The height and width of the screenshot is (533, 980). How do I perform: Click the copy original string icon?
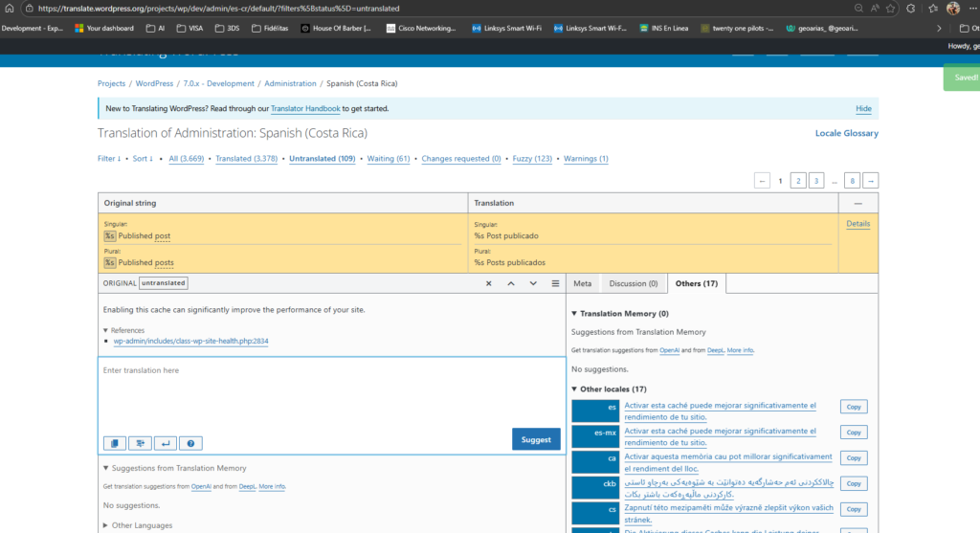point(114,443)
